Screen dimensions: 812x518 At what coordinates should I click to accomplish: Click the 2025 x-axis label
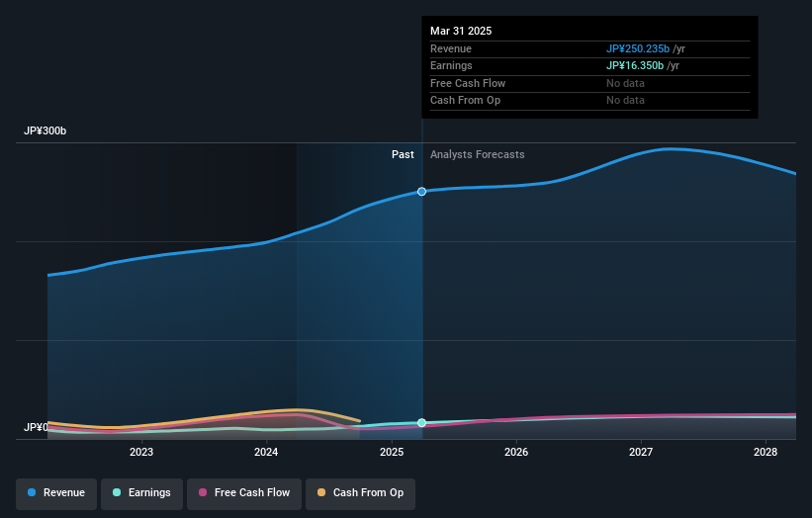coord(392,453)
